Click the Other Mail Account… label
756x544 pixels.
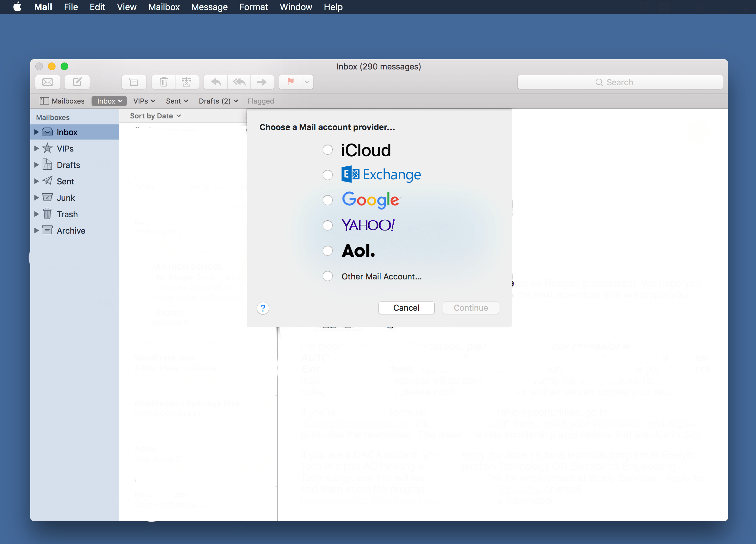(381, 276)
